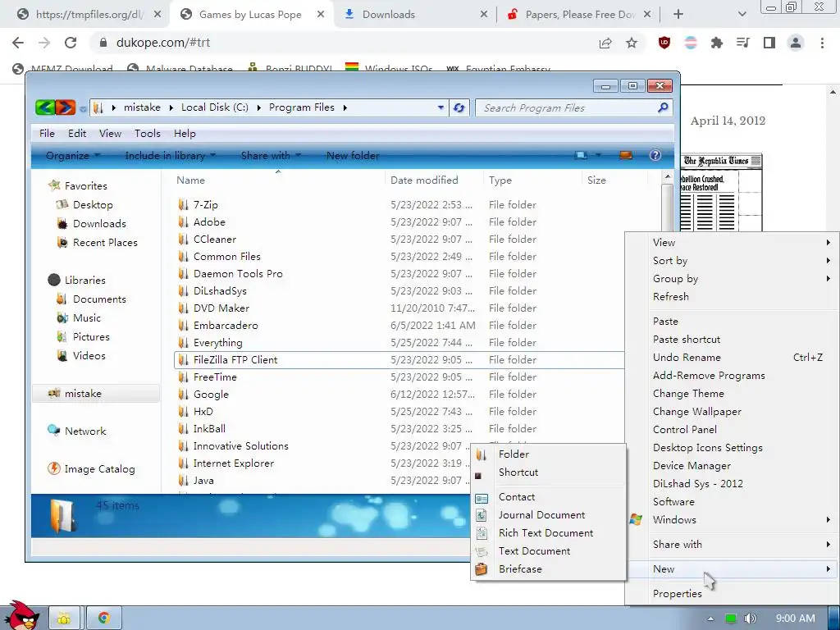Open the File menu in Explorer
Viewport: 840px width, 630px height.
[x=47, y=134]
